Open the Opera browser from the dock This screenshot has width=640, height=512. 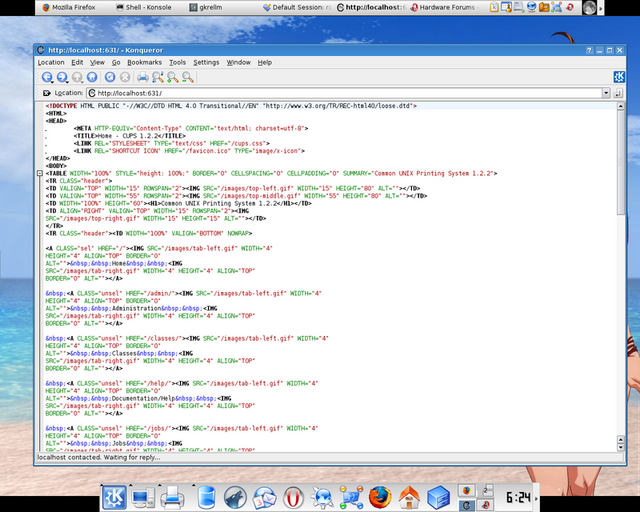click(x=294, y=497)
